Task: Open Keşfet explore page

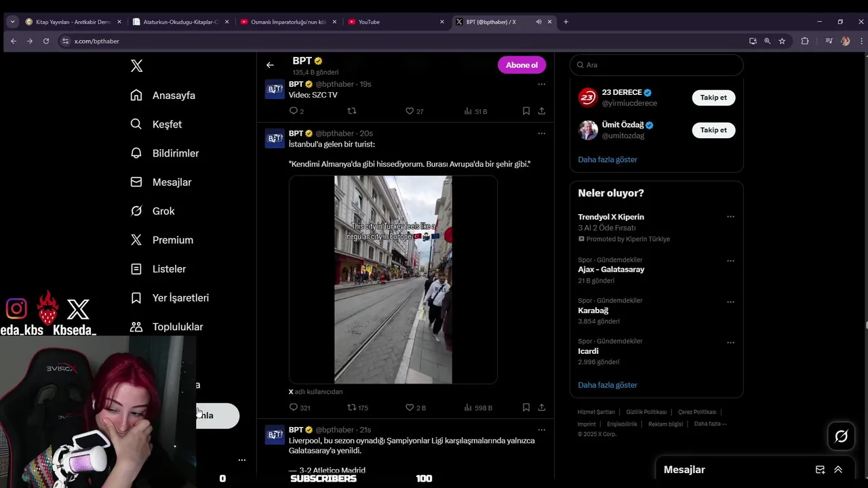Action: point(156,124)
